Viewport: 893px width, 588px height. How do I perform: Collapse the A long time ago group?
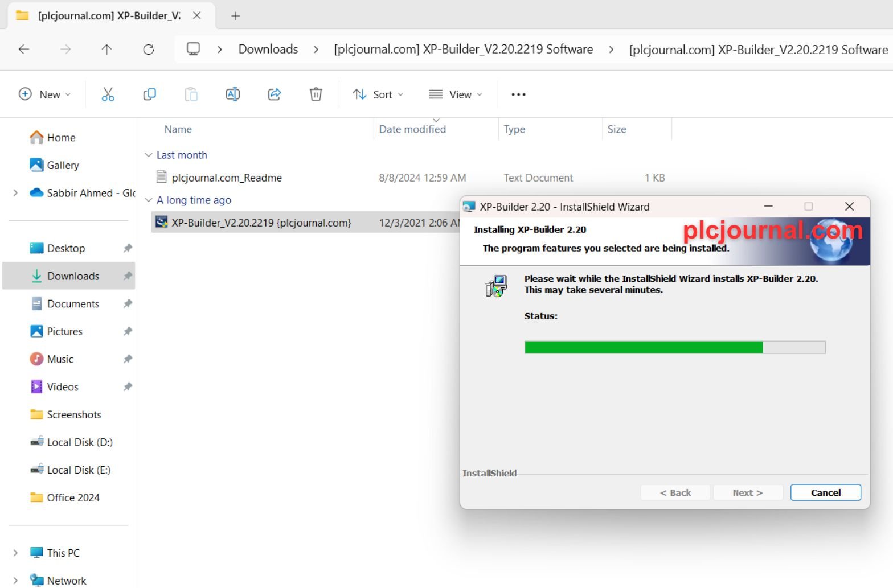coord(149,200)
